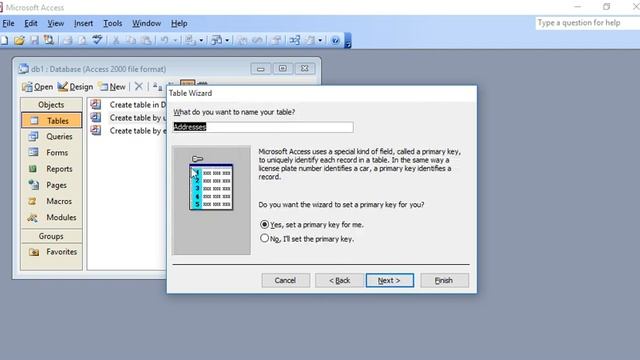Viewport: 640px width, 360px height.
Task: Click the 'Create table in D...' wizard icon
Action: pos(96,104)
